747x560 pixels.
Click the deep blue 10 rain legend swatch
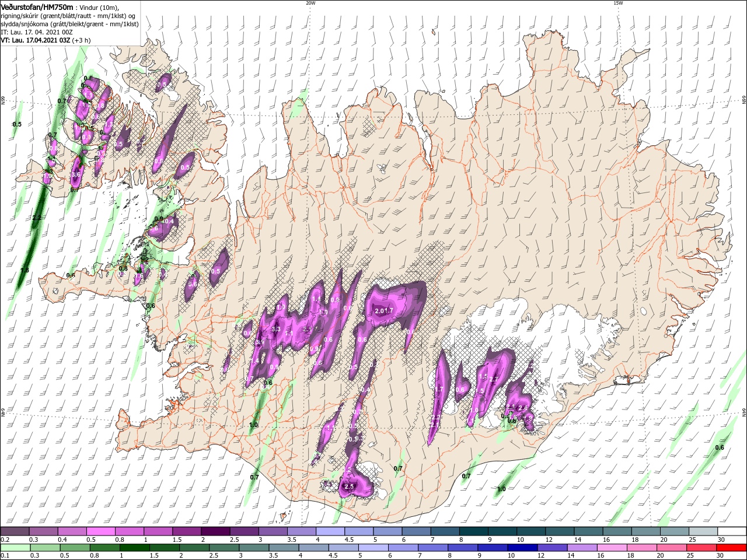click(522, 548)
